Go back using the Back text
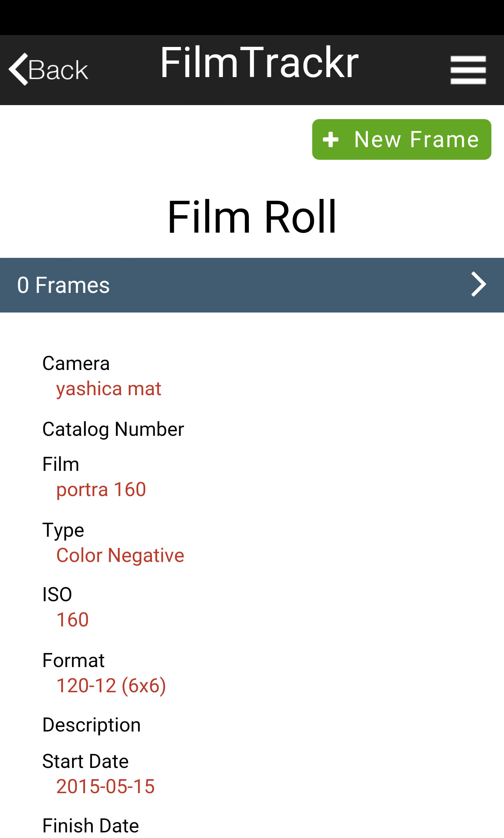The image size is (504, 838). click(58, 70)
